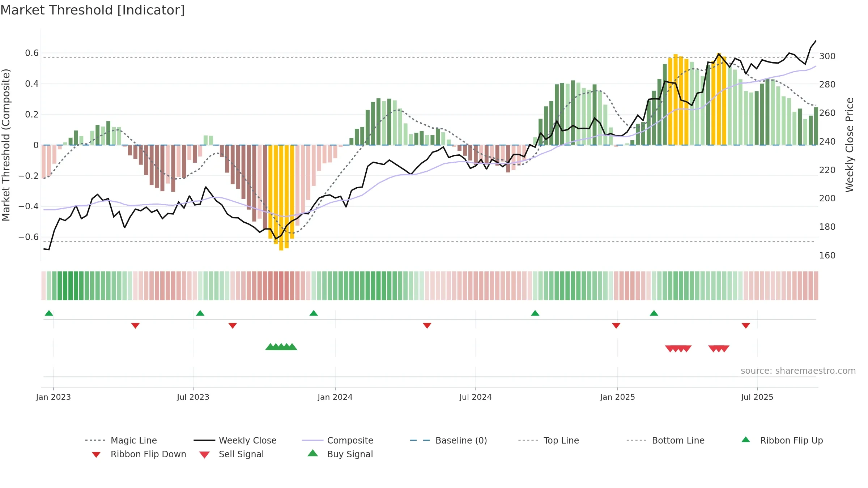This screenshot has width=868, height=488.
Task: Click the Ribbon Flip Down marker near Aug 2023
Action: pyautogui.click(x=233, y=326)
